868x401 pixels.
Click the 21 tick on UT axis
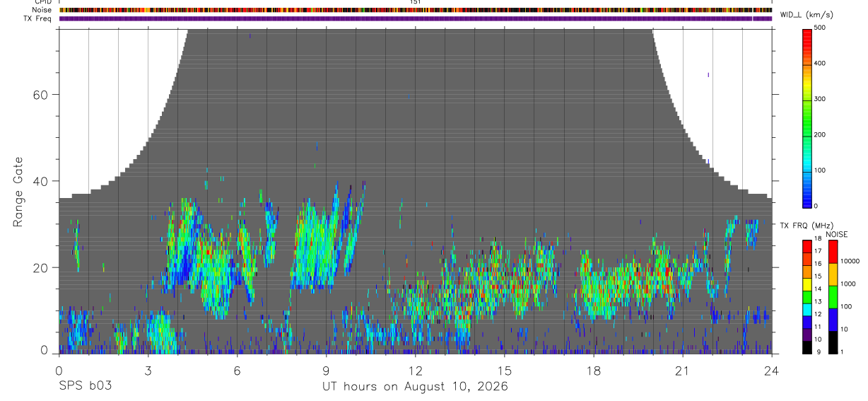point(683,370)
